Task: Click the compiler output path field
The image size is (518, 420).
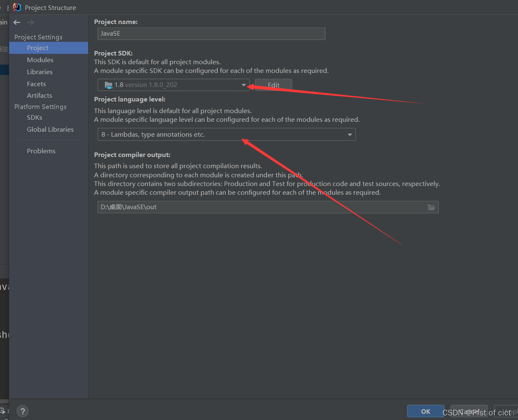Action: [x=268, y=207]
